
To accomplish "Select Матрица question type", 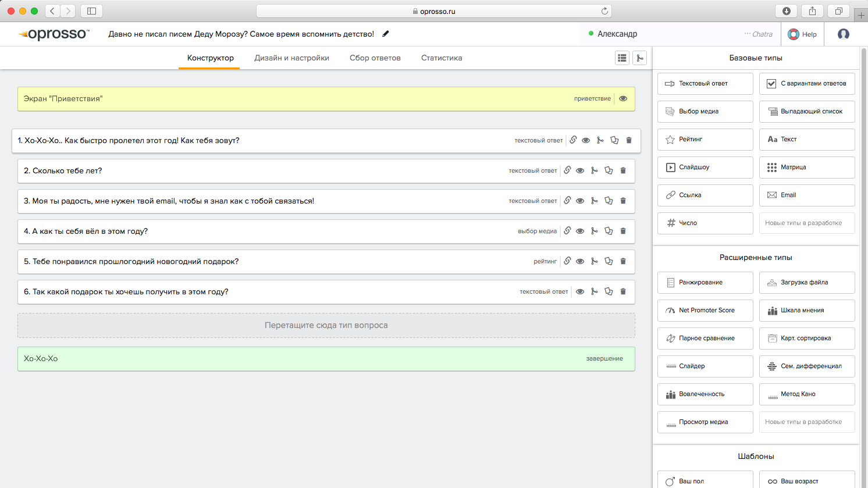I will click(x=807, y=168).
